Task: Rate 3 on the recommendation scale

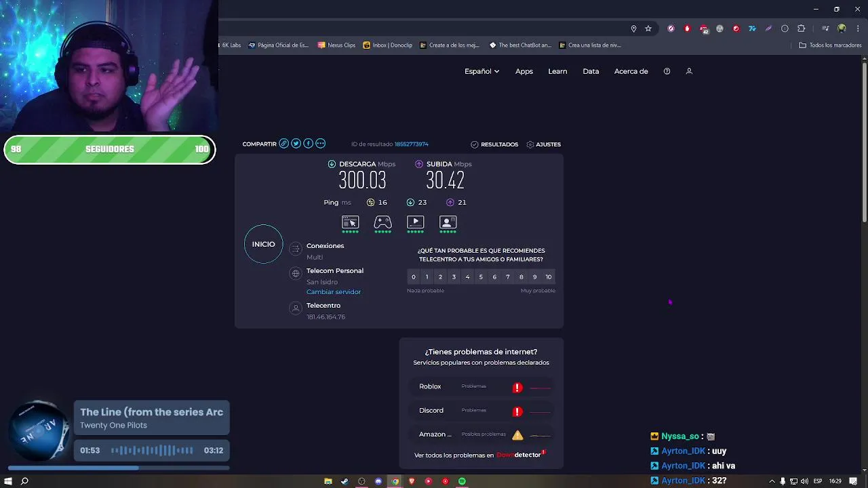Action: tap(454, 277)
